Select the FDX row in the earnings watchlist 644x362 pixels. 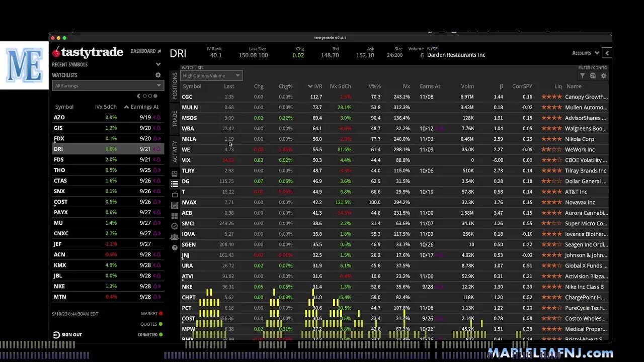click(108, 138)
